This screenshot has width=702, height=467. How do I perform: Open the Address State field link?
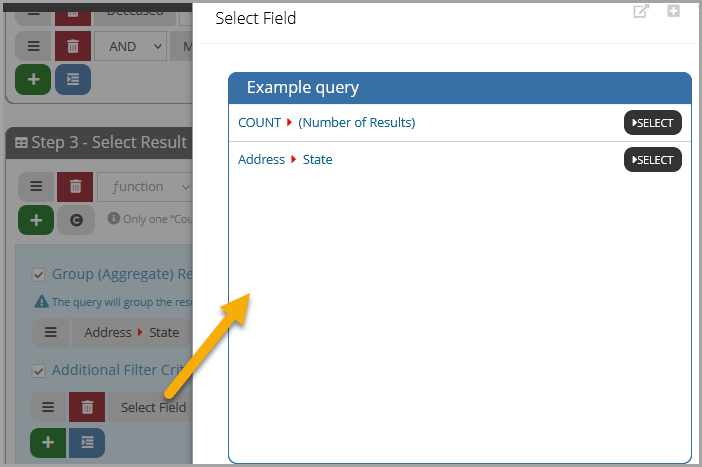tap(285, 160)
